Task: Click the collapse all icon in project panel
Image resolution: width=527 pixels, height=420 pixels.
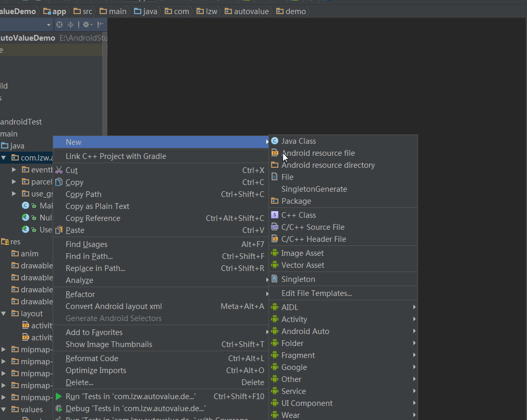Action: 70,24
